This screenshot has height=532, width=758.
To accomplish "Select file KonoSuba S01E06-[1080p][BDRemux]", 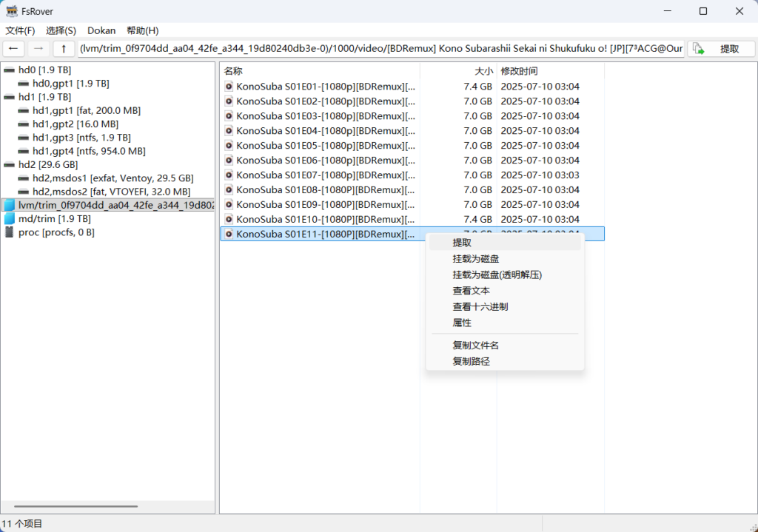I will click(x=326, y=161).
